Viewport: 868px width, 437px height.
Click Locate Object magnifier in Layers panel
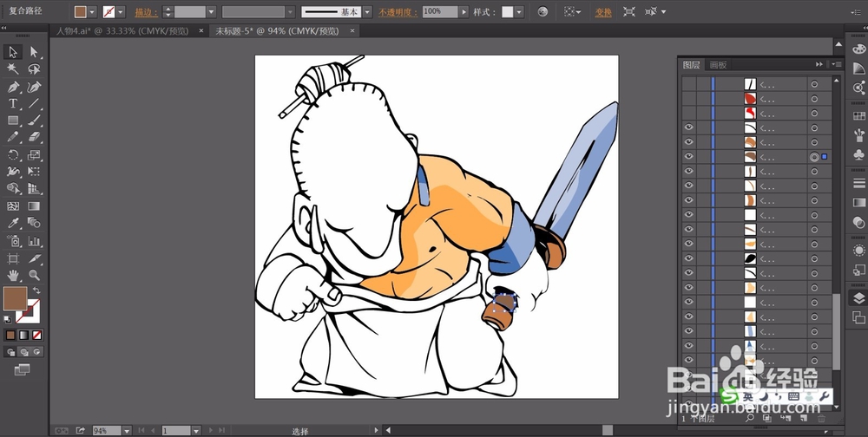[750, 419]
